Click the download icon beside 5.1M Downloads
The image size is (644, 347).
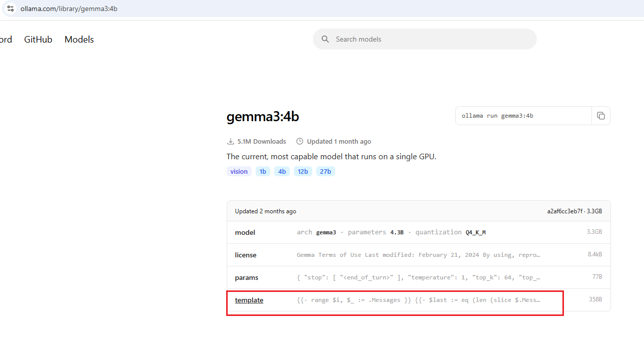click(231, 141)
